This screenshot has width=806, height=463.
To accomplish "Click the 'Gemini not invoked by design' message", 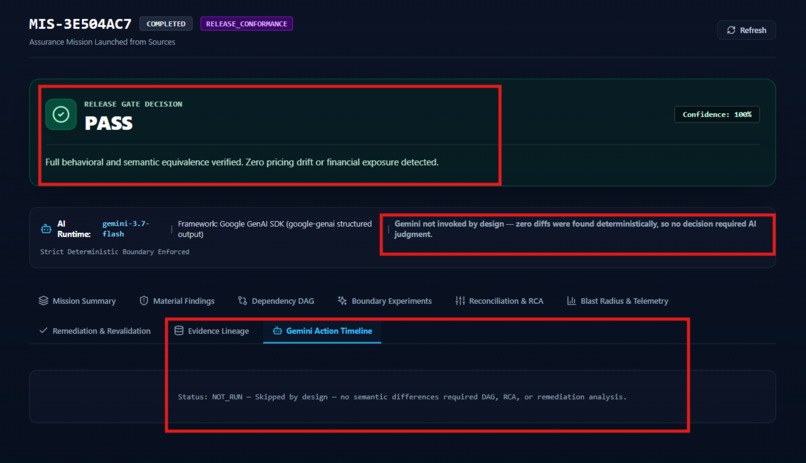I will coord(575,229).
